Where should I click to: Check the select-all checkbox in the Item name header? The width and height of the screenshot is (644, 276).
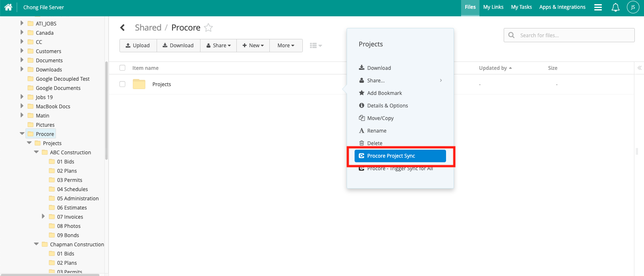pos(122,68)
